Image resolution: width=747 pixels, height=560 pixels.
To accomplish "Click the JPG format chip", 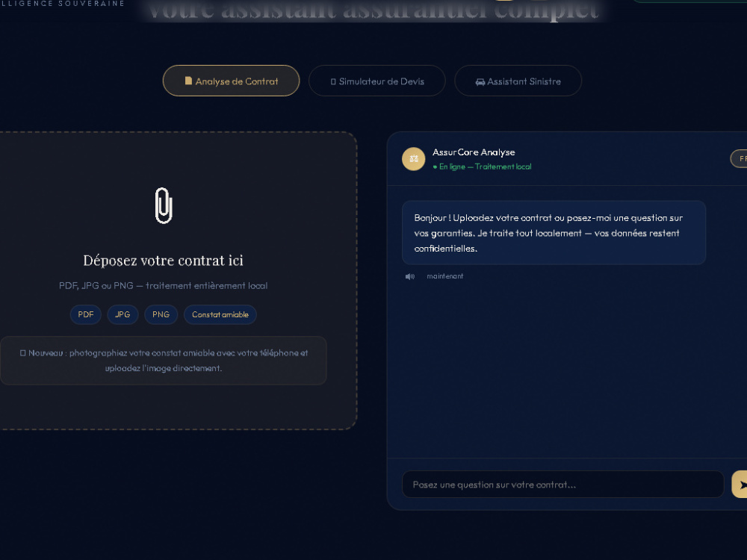I will [x=123, y=314].
